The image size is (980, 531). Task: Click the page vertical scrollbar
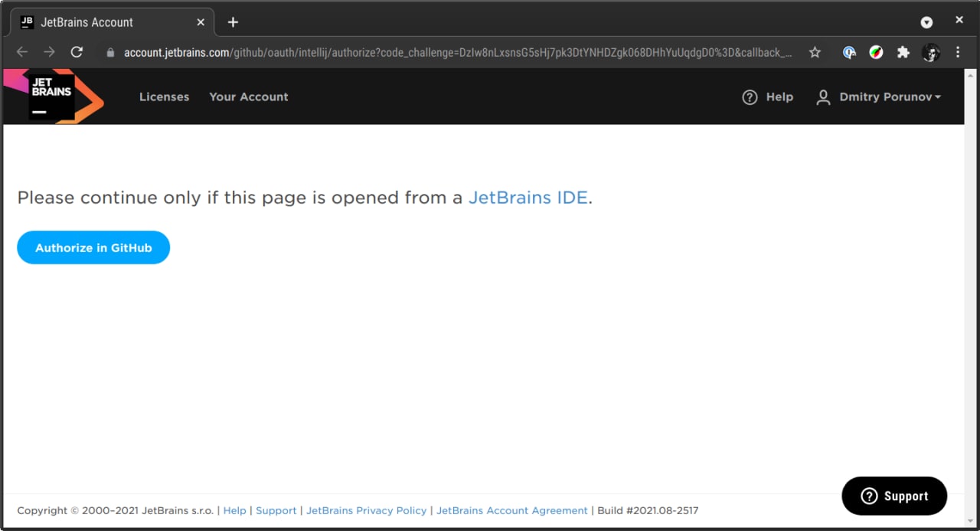click(970, 296)
